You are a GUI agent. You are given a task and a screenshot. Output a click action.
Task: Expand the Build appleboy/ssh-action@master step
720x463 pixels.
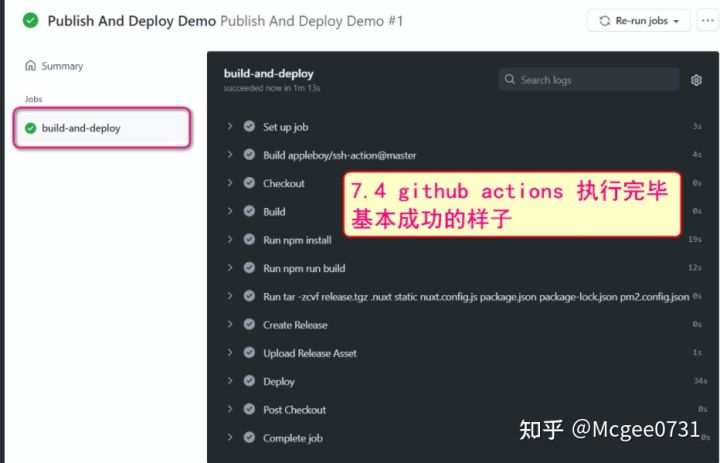[230, 154]
